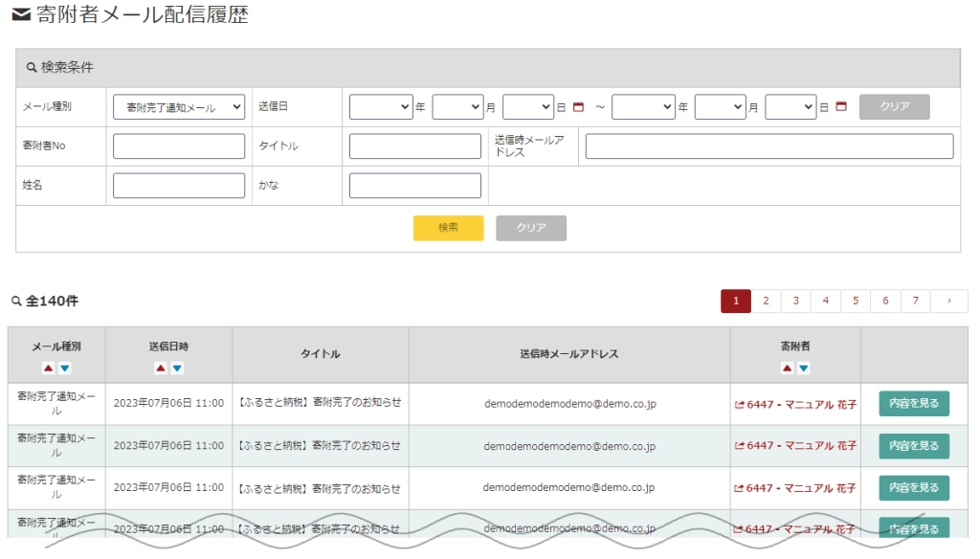Screen dimensions: 980x559
Task: Expand the start day dropdown
Action: 527,107
